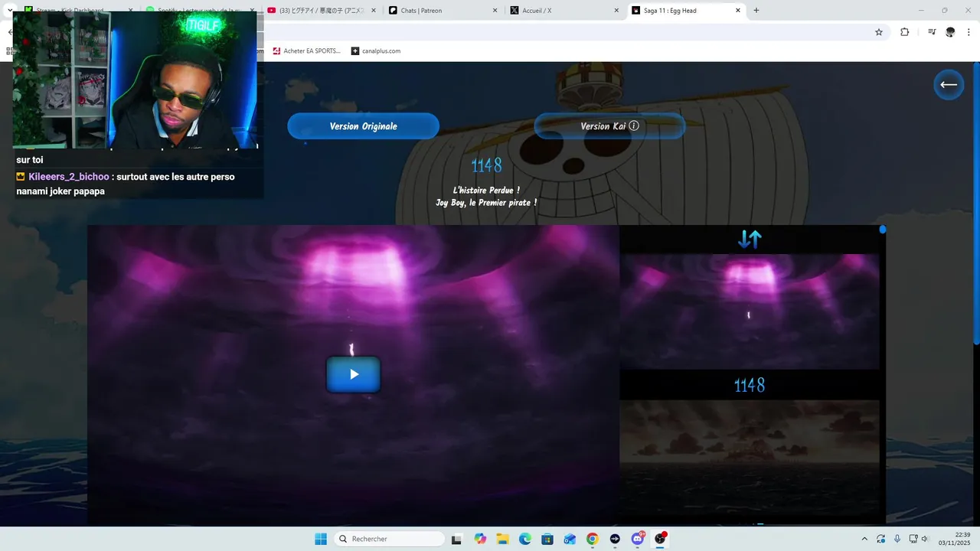The width and height of the screenshot is (980, 551).
Task: Open the 1148 episode thumbnail in the playlist
Action: [750, 311]
